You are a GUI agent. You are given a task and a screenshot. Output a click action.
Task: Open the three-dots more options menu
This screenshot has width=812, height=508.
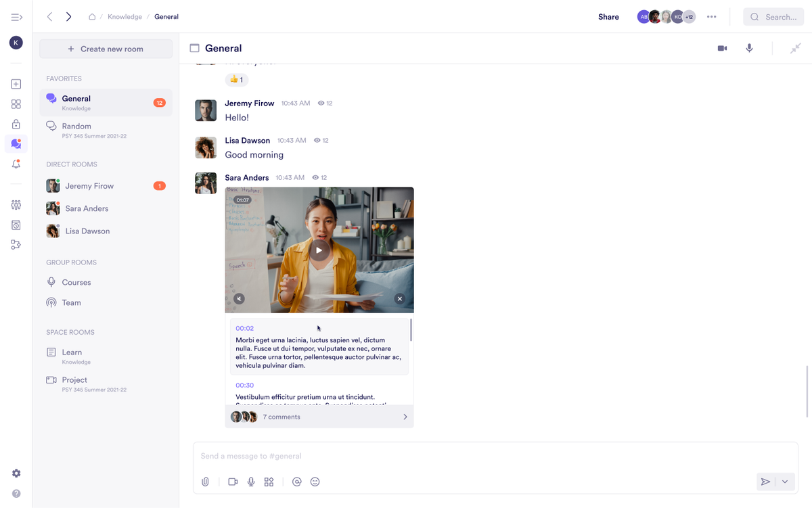pos(711,17)
